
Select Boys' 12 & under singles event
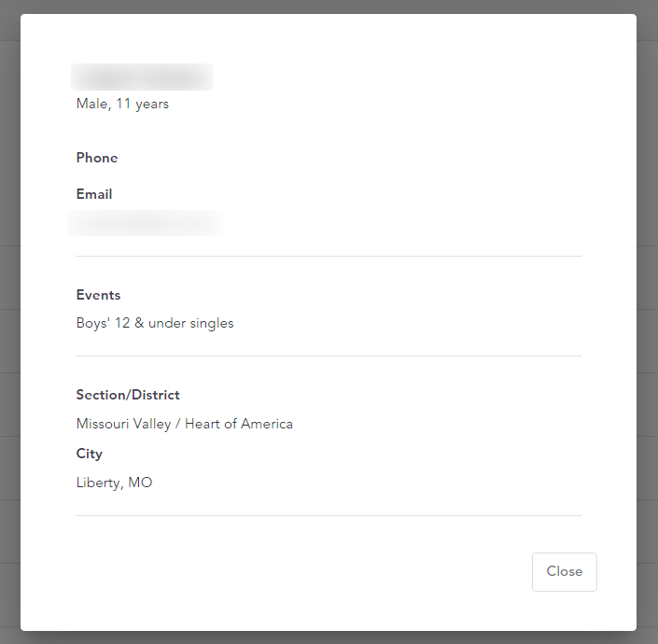click(155, 323)
